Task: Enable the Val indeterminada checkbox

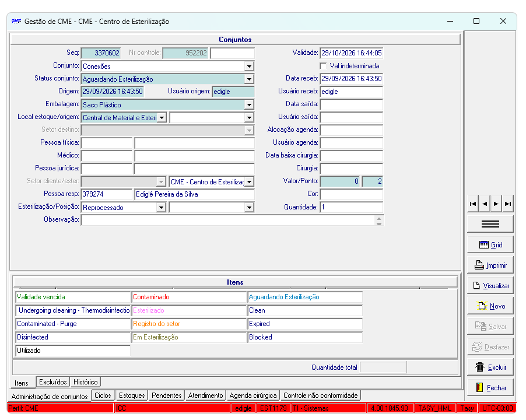Action: [323, 66]
